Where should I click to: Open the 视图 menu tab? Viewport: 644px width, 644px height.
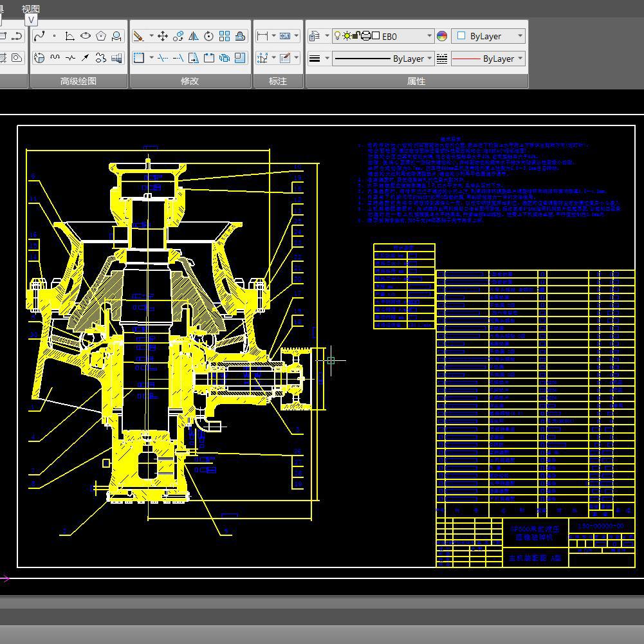[x=30, y=9]
